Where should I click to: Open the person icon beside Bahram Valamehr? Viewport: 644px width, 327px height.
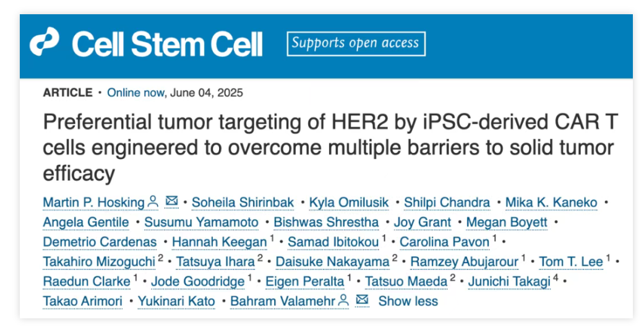(x=343, y=300)
